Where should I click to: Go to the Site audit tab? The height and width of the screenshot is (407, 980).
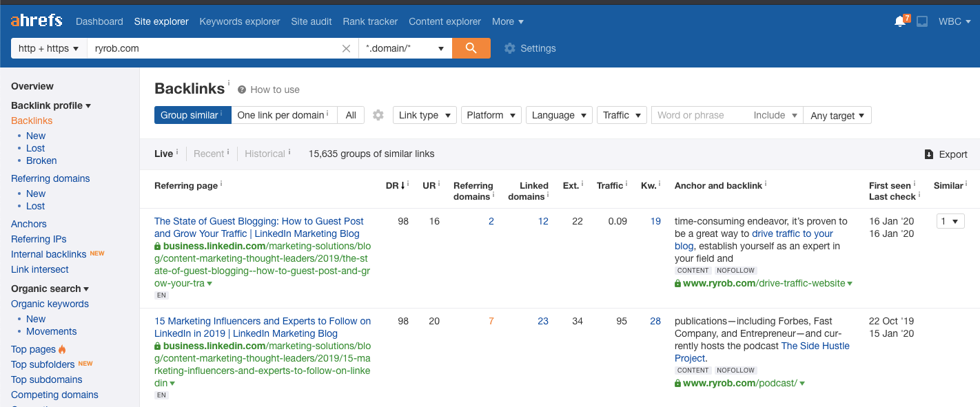coord(312,21)
